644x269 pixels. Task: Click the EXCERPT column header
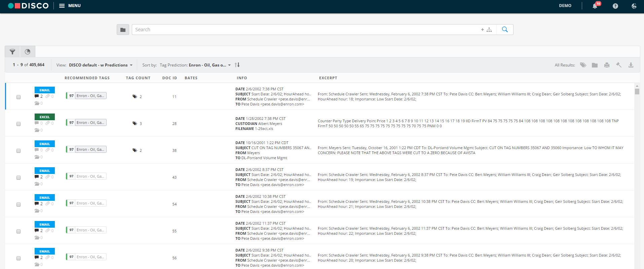tap(328, 78)
